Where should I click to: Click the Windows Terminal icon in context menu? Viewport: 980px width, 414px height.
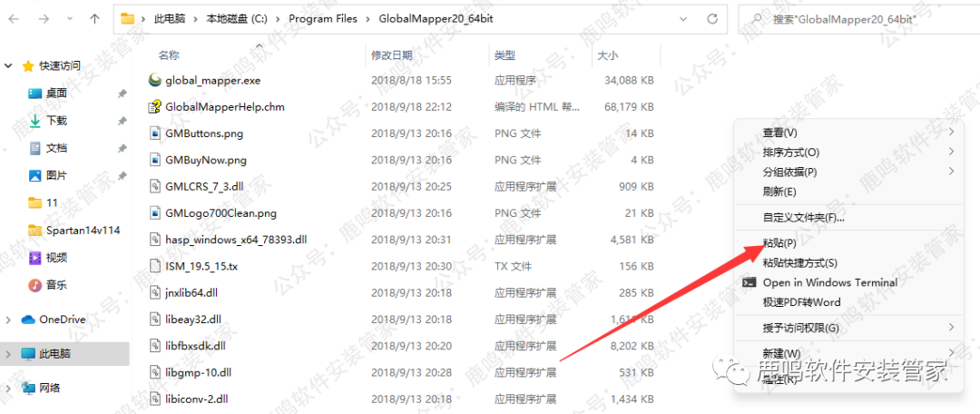coord(749,282)
